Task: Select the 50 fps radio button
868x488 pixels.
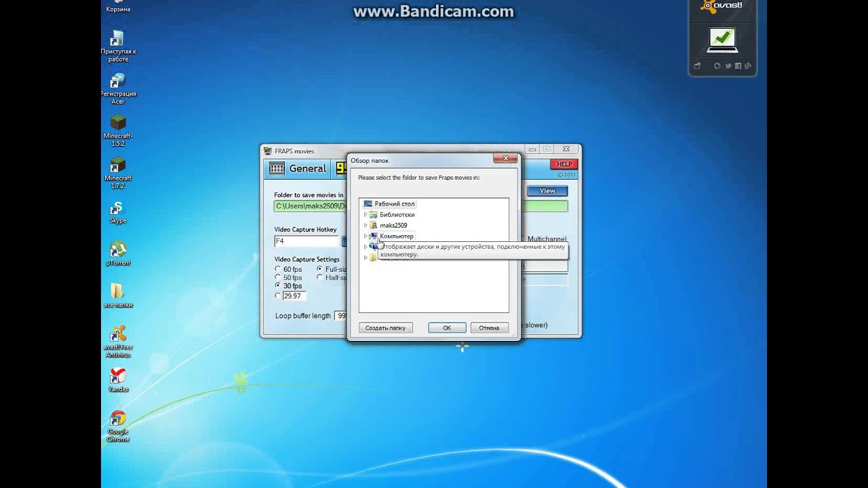Action: point(278,277)
